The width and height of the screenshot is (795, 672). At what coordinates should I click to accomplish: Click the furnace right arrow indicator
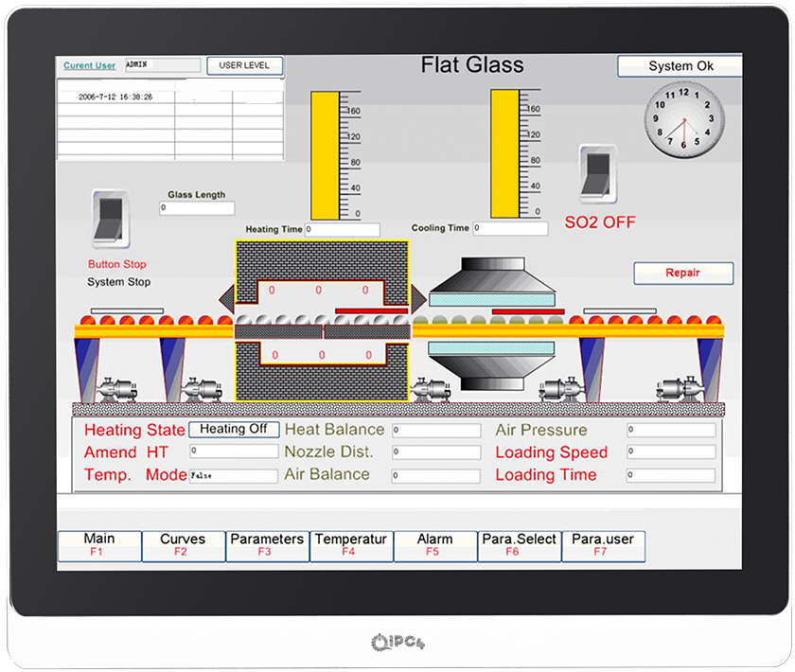click(x=418, y=299)
